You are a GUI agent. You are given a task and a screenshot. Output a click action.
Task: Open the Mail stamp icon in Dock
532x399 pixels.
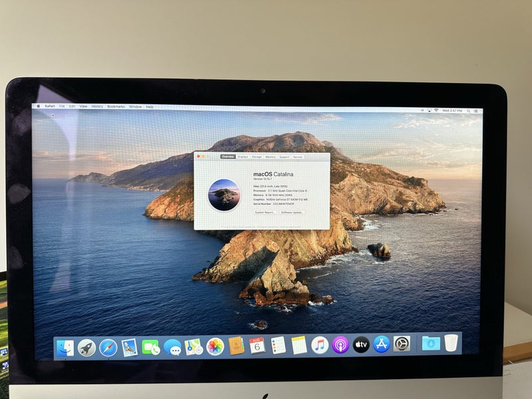click(129, 347)
